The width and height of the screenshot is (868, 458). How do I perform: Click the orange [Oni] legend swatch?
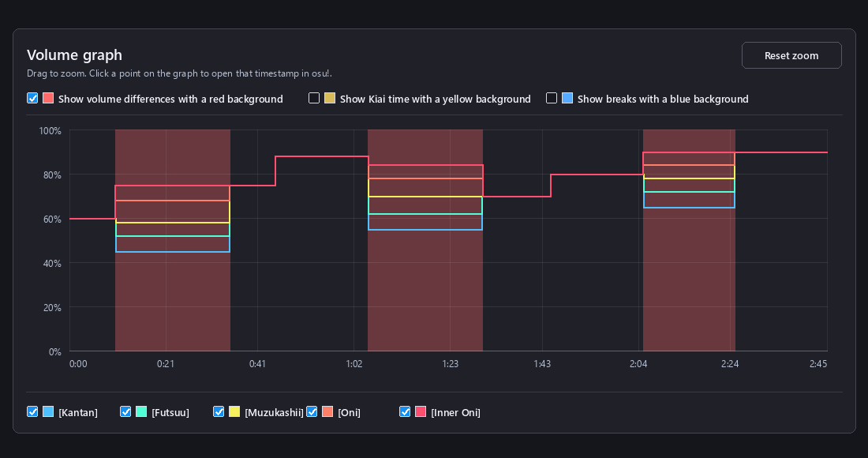tap(327, 411)
